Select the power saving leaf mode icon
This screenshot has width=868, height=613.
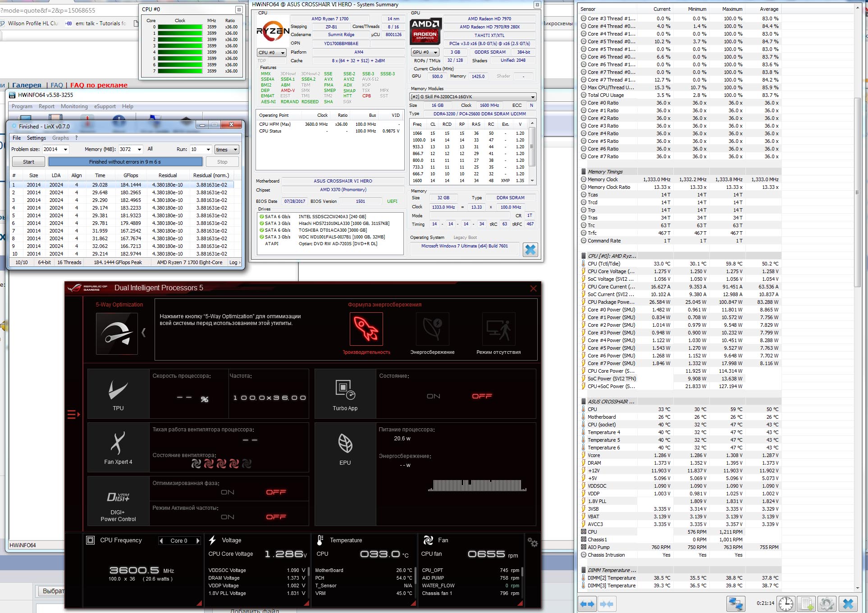click(432, 329)
